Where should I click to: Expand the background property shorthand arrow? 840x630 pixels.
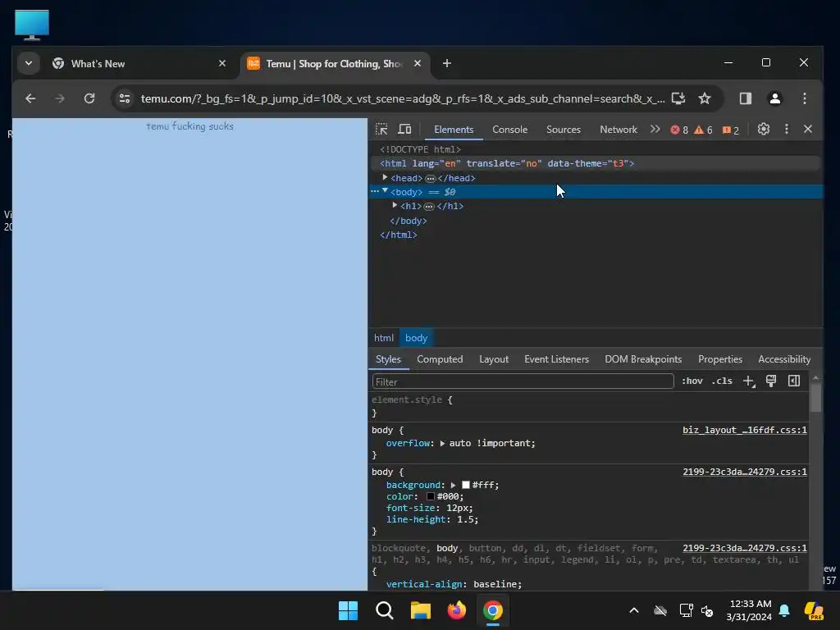[453, 486]
